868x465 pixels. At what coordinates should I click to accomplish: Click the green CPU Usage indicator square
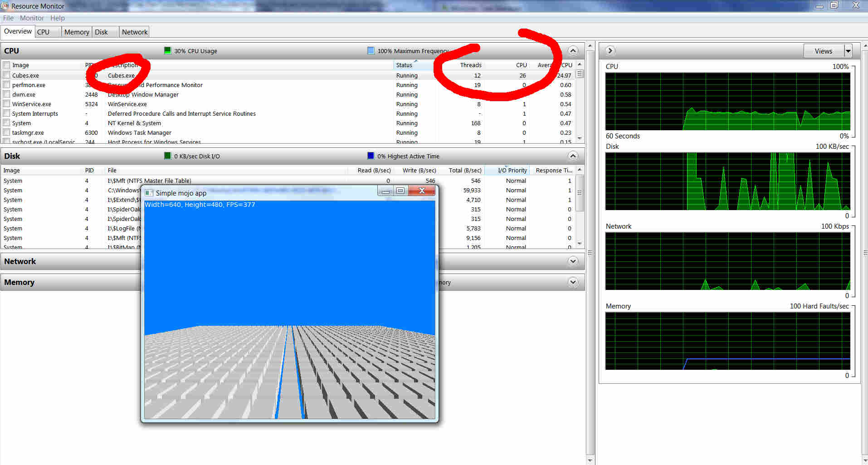(x=168, y=50)
